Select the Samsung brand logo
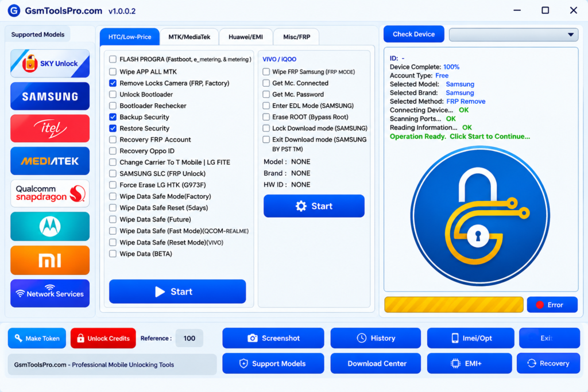The image size is (588, 392). (50, 96)
